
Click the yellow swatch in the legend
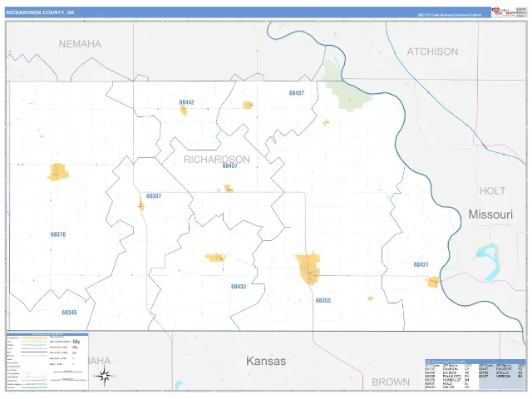33,338
